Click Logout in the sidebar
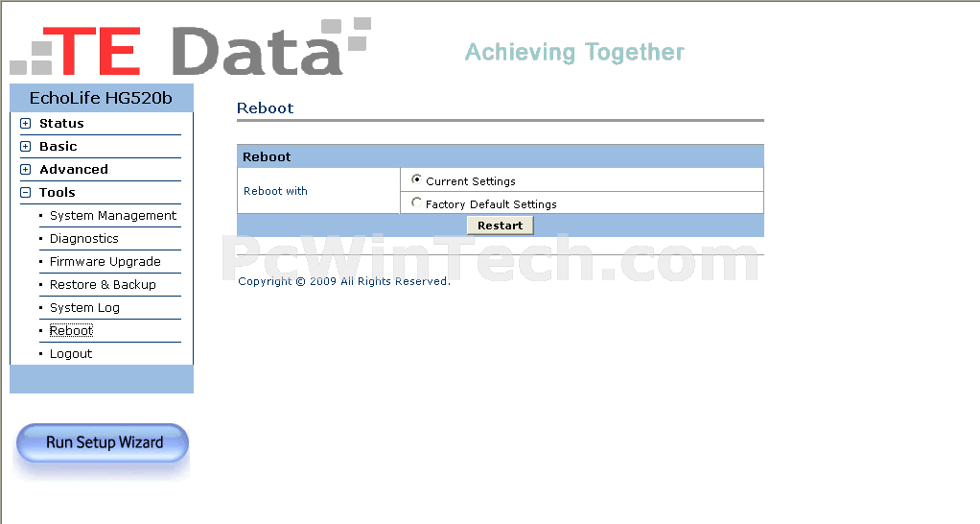This screenshot has height=524, width=980. coord(71,354)
